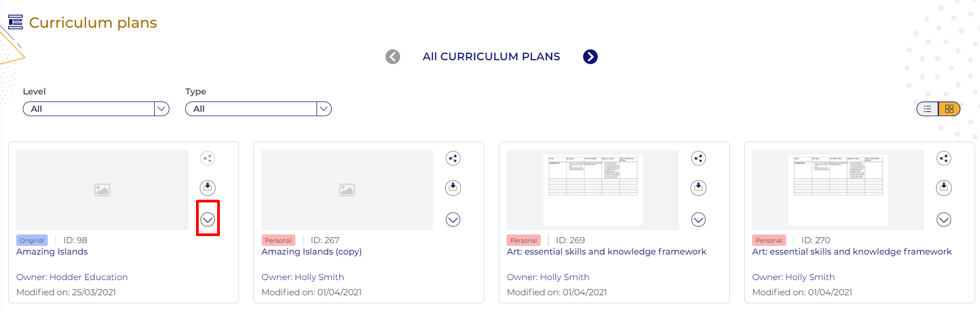Download the Amazing Islands (copy) plan
This screenshot has height=311, width=980.
click(x=453, y=188)
